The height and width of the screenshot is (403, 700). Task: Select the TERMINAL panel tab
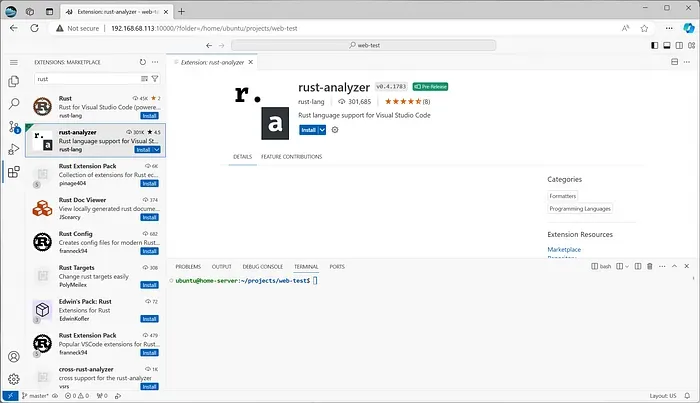pos(306,266)
